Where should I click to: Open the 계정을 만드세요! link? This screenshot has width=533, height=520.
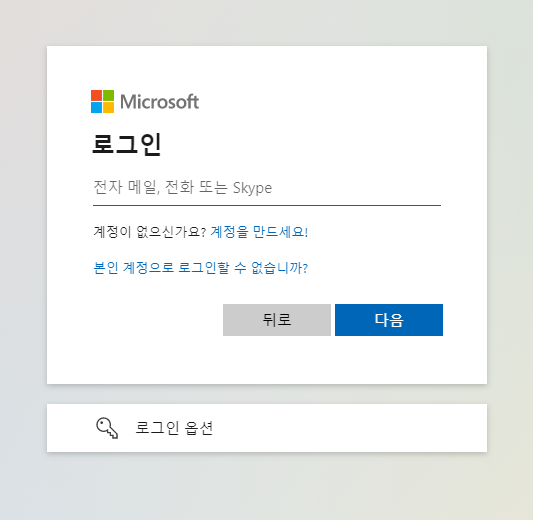click(x=259, y=232)
